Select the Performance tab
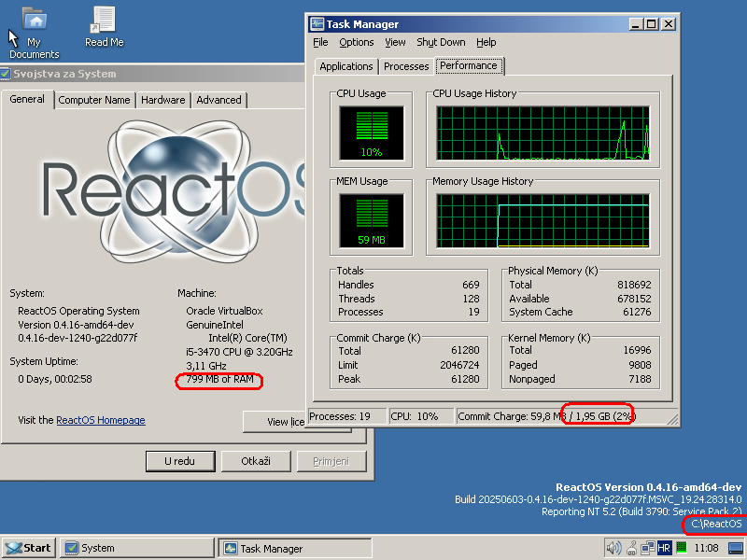 pyautogui.click(x=469, y=65)
